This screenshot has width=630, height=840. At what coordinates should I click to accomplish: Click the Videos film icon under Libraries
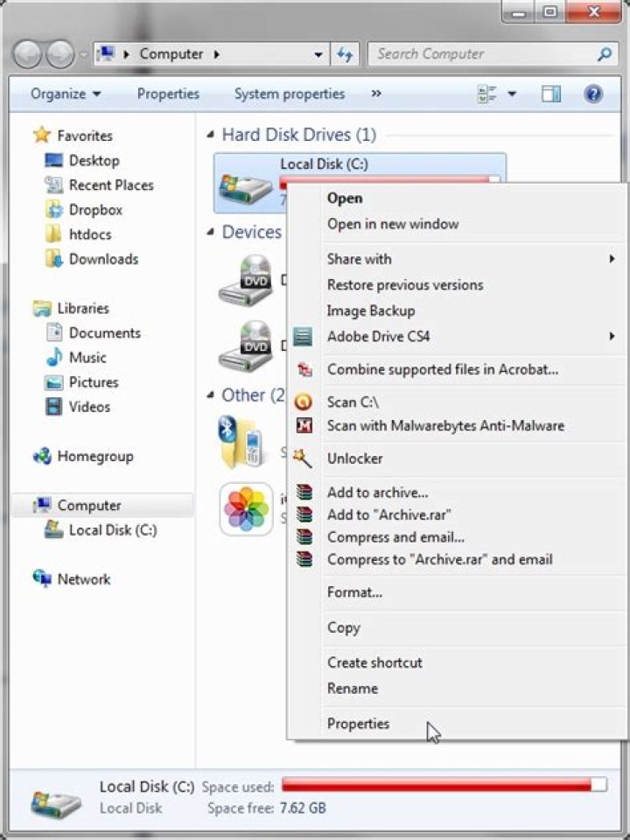pyautogui.click(x=53, y=407)
